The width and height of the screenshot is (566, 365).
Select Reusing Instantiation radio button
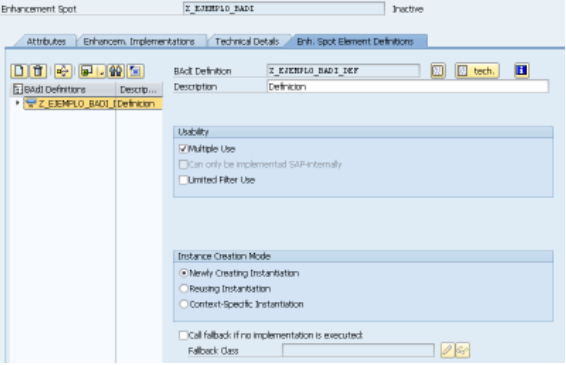[x=183, y=288]
